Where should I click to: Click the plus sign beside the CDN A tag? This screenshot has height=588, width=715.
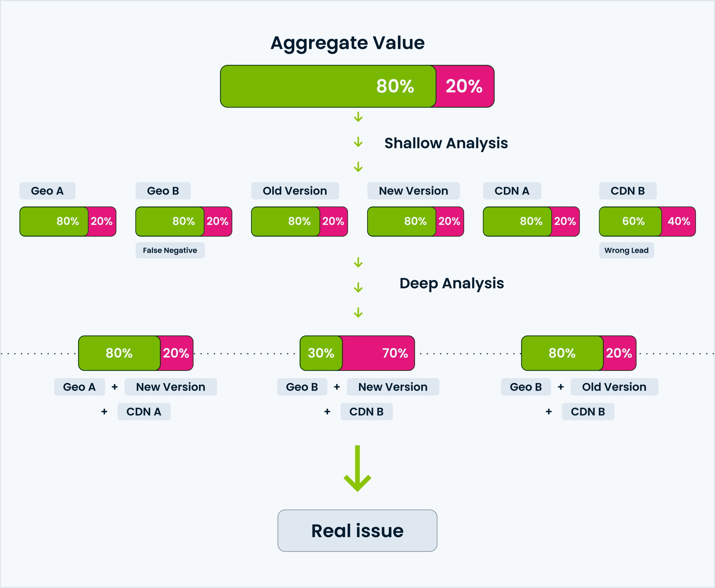(104, 411)
